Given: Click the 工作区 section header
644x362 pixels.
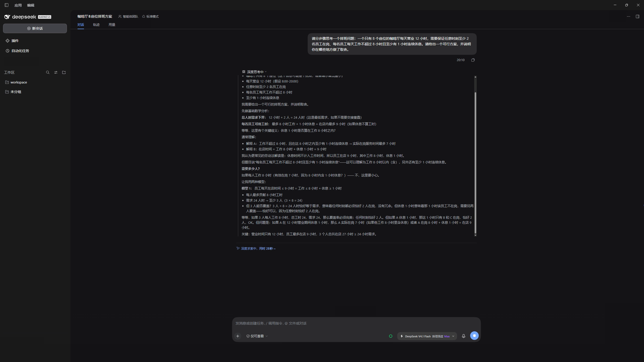Looking at the screenshot, I should coord(9,72).
